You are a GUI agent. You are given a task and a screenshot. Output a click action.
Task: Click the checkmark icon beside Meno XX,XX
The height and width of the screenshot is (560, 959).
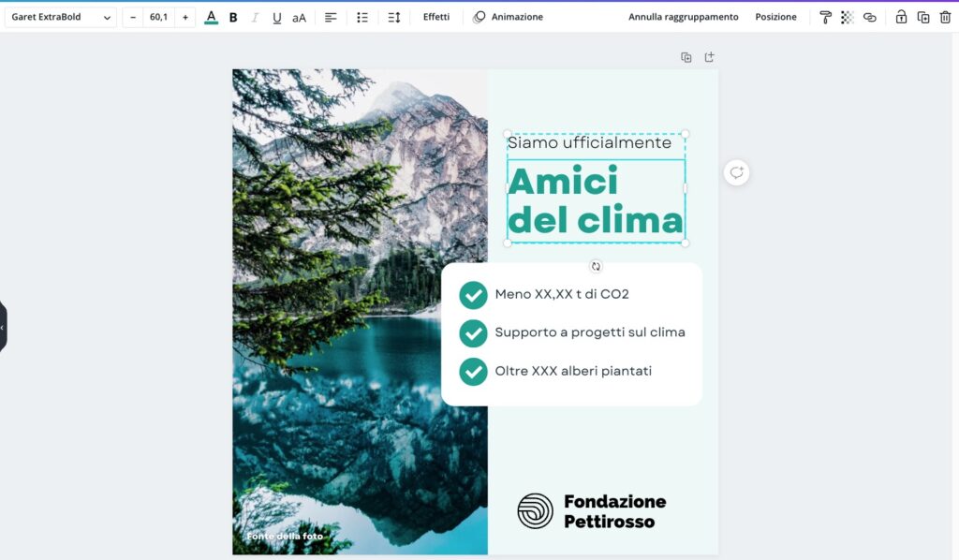[473, 295]
